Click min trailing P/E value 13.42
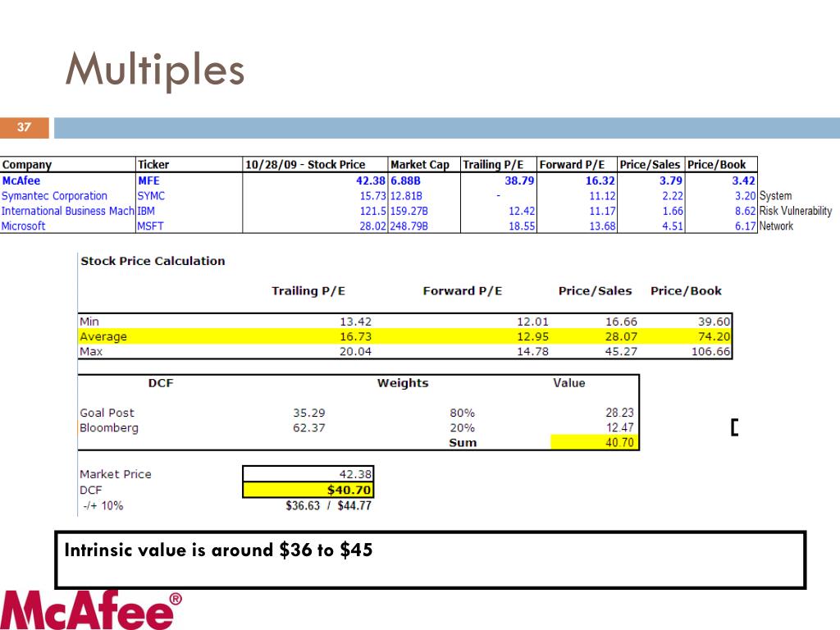 coord(356,322)
